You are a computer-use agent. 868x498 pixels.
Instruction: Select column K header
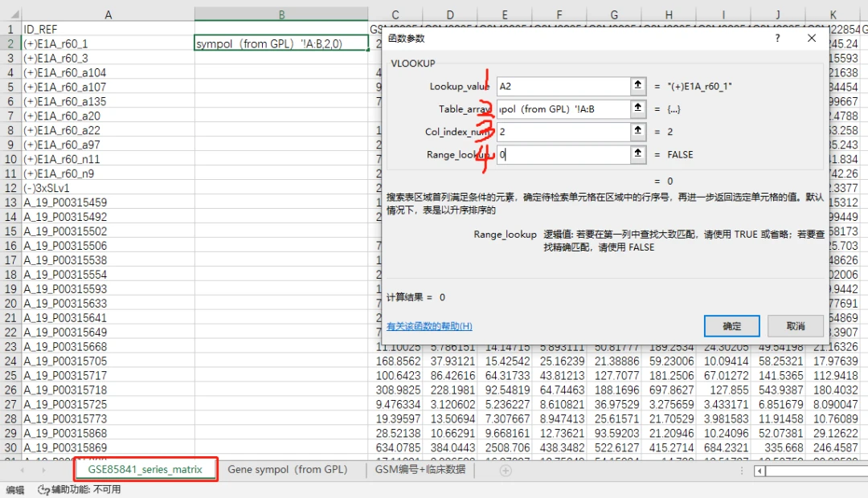tap(833, 14)
